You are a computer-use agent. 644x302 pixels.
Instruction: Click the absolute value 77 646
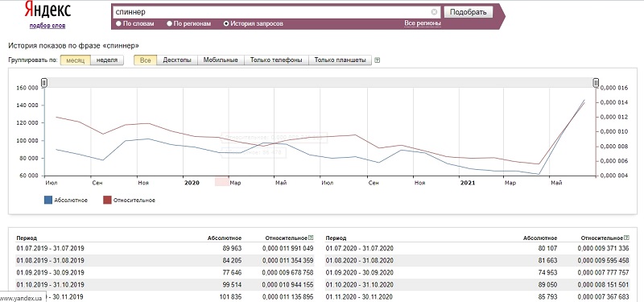[232, 272]
